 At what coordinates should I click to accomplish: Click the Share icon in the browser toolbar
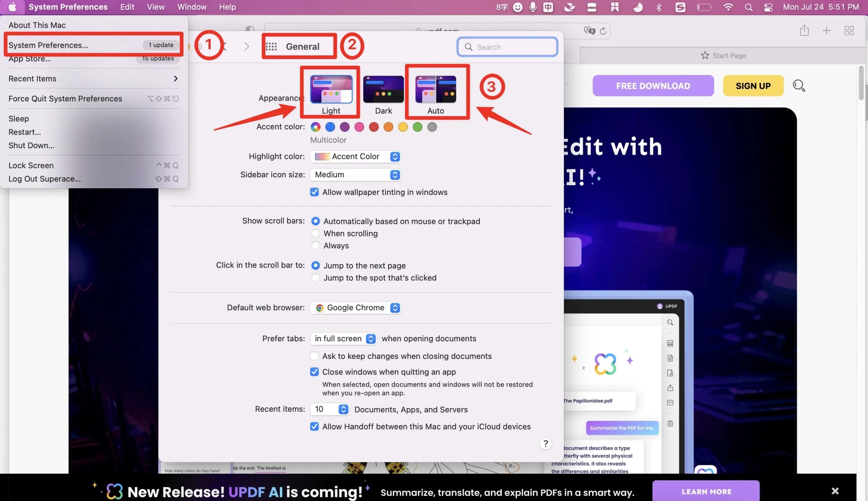(x=804, y=31)
